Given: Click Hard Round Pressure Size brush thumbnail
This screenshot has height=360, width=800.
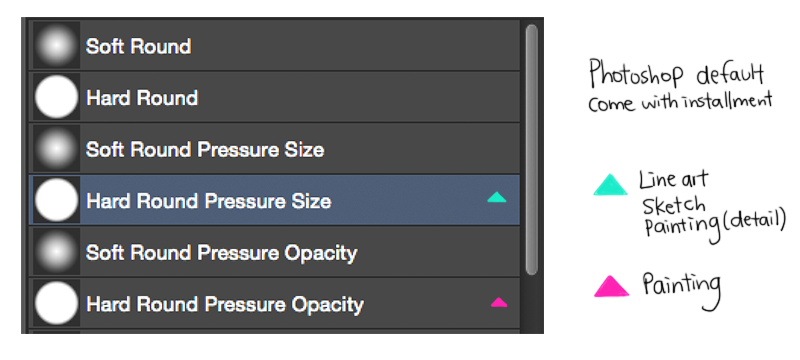Looking at the screenshot, I should (x=57, y=199).
